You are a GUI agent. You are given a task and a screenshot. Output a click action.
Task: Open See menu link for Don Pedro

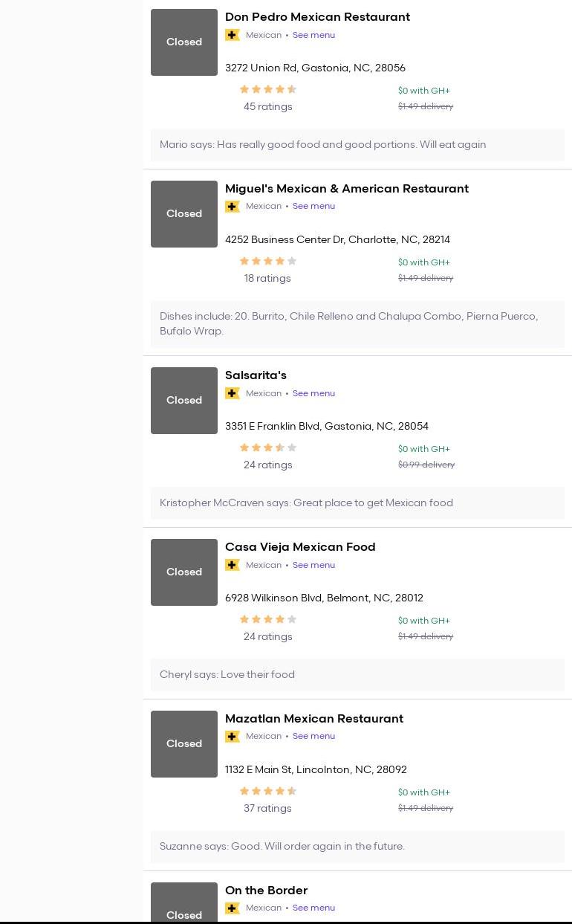[x=313, y=35]
